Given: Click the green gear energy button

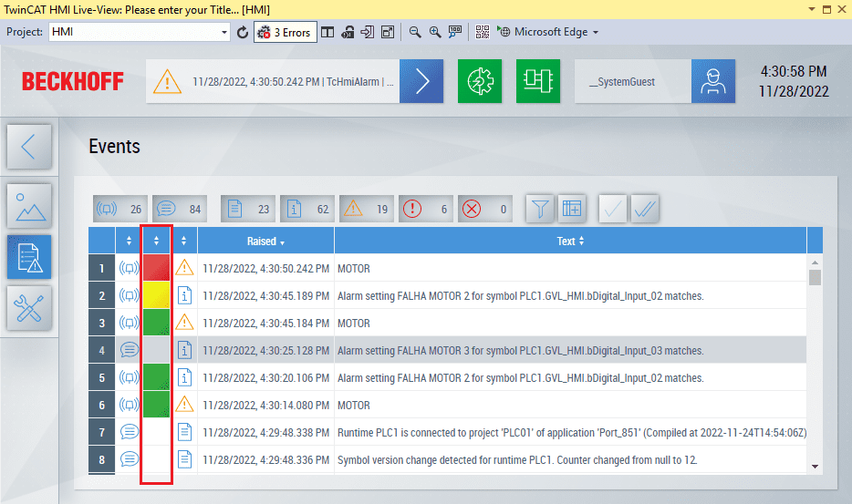Looking at the screenshot, I should pos(480,81).
